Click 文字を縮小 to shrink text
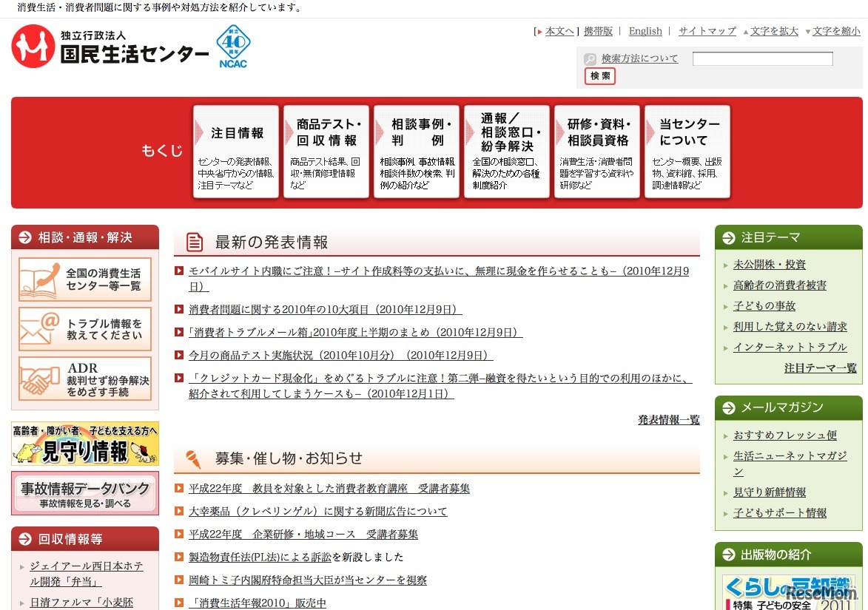 [x=836, y=32]
